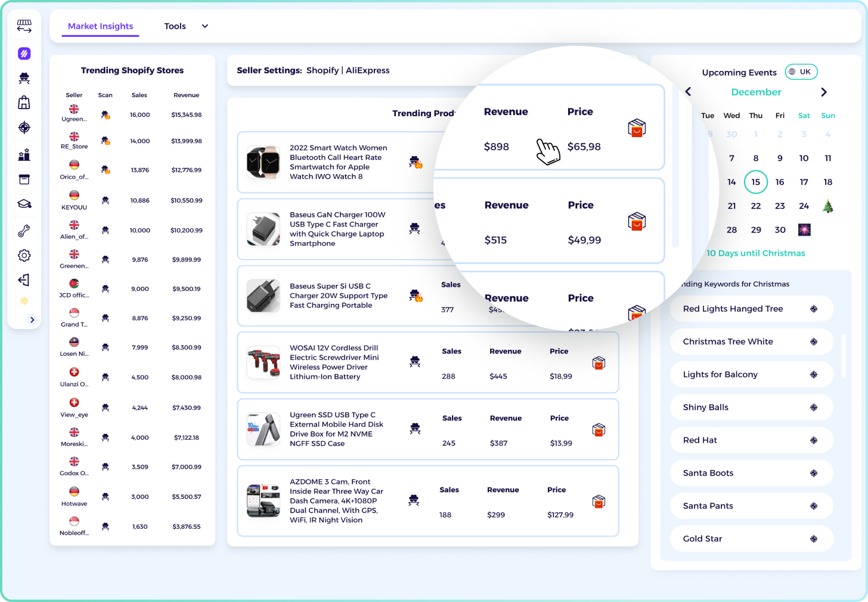The width and height of the screenshot is (868, 602).
Task: Select Gold Star keyword
Action: 751,538
